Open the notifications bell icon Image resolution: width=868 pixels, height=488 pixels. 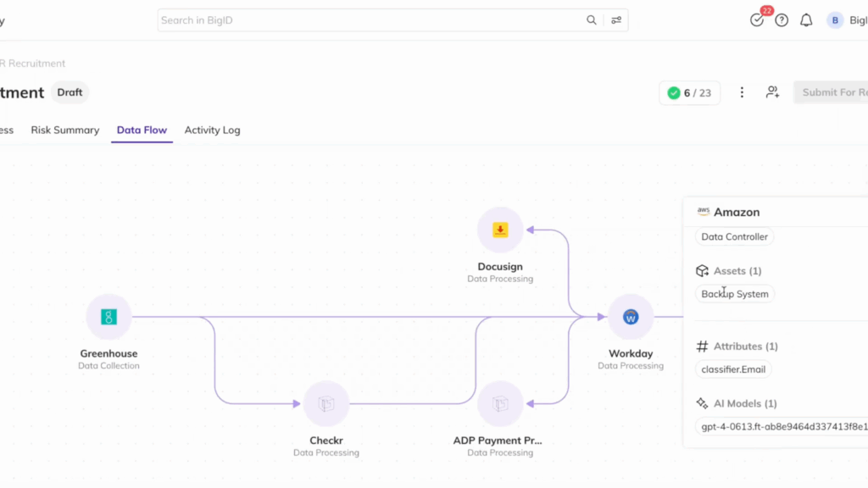(x=806, y=20)
